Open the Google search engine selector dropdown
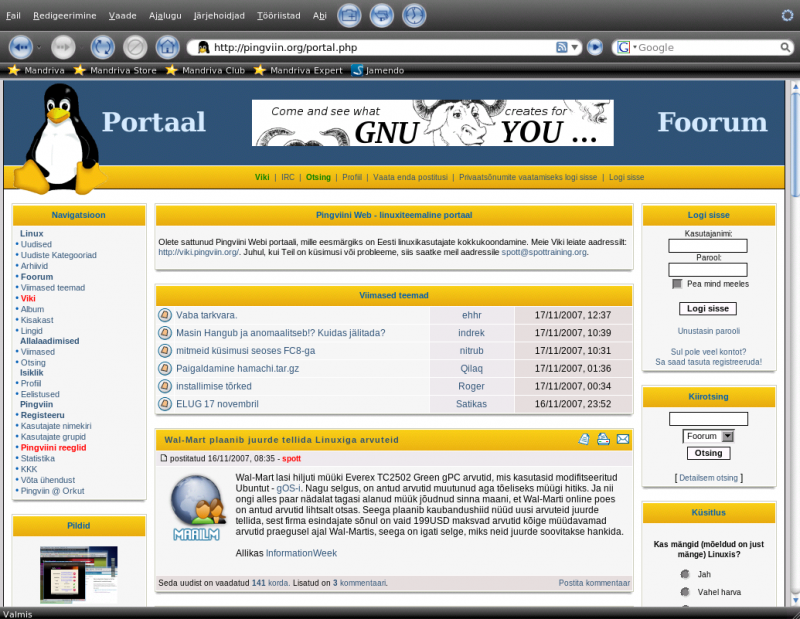800x619 pixels. point(626,47)
